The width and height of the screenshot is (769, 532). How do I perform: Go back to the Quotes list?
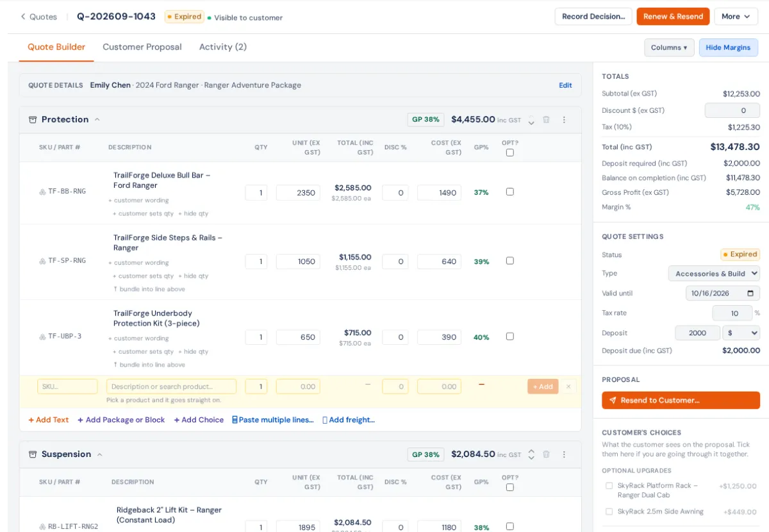point(38,17)
